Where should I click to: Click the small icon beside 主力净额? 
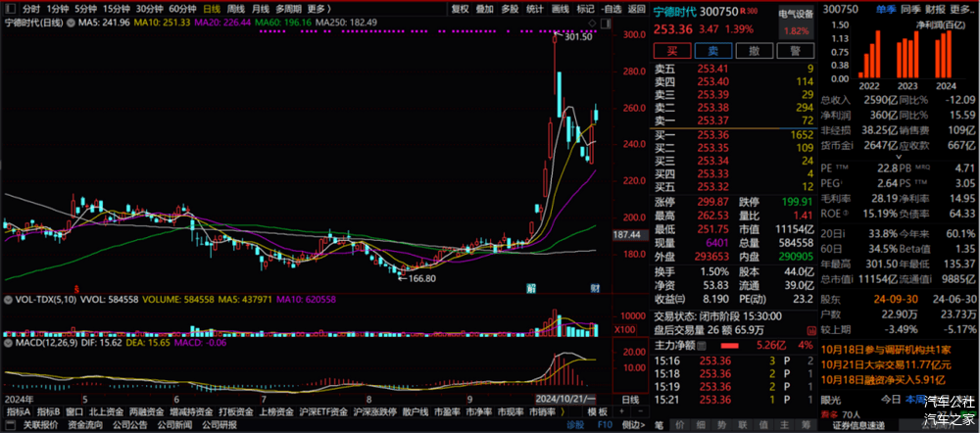[x=702, y=345]
